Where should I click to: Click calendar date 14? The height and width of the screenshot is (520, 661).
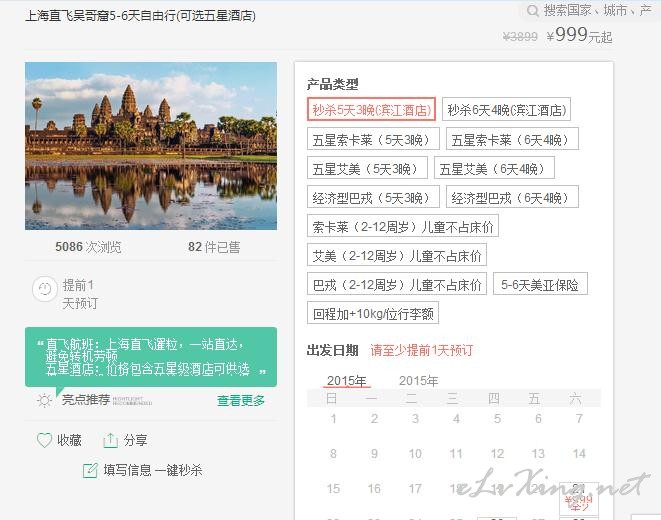pos(579,453)
